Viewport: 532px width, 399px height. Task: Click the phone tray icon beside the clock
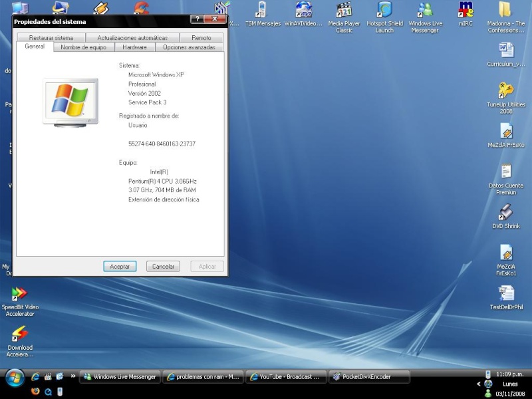pyautogui.click(x=488, y=374)
